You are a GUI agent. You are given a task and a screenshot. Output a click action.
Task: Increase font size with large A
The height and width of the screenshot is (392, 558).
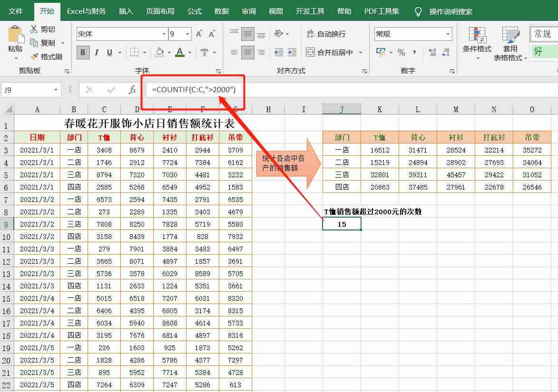pos(199,34)
